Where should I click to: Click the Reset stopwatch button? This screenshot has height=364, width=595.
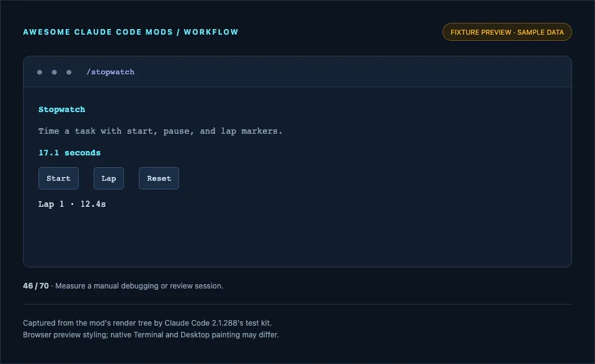click(159, 178)
